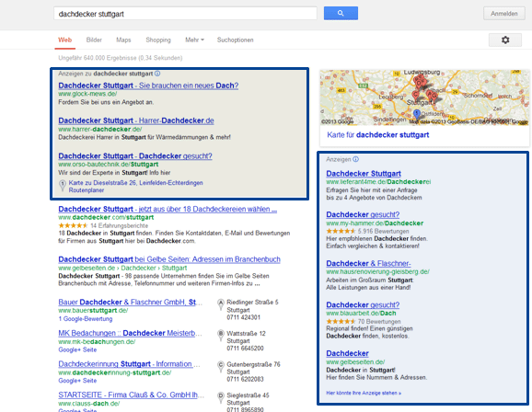The height and width of the screenshot is (412, 532).
Task: Open 'Karte zu Dieselstraße 26, Leinfelden-Echterdingen' link
Action: point(135,183)
